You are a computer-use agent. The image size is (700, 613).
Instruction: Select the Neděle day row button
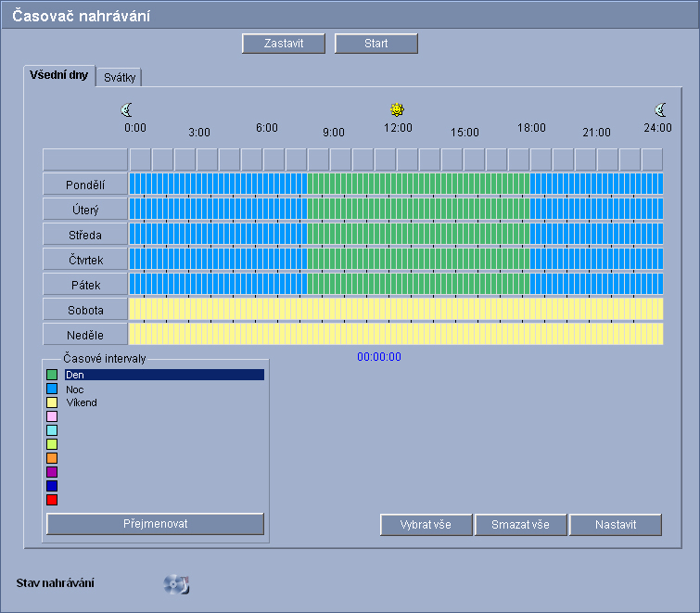point(85,335)
